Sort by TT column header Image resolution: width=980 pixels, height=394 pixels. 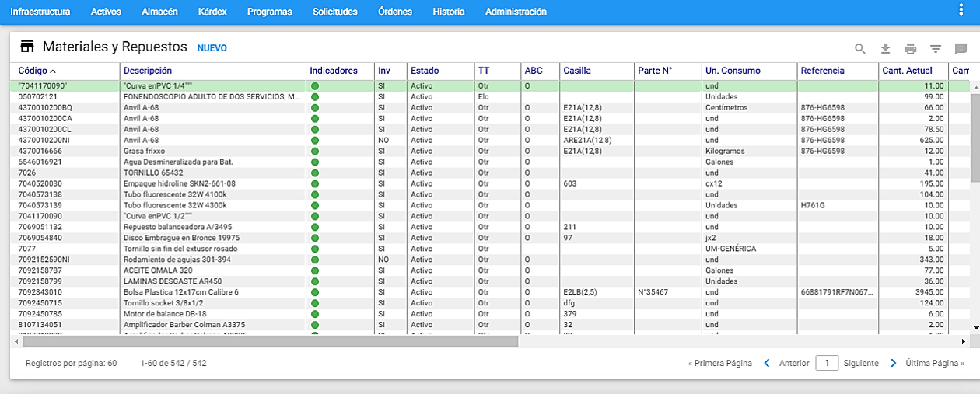pos(484,71)
